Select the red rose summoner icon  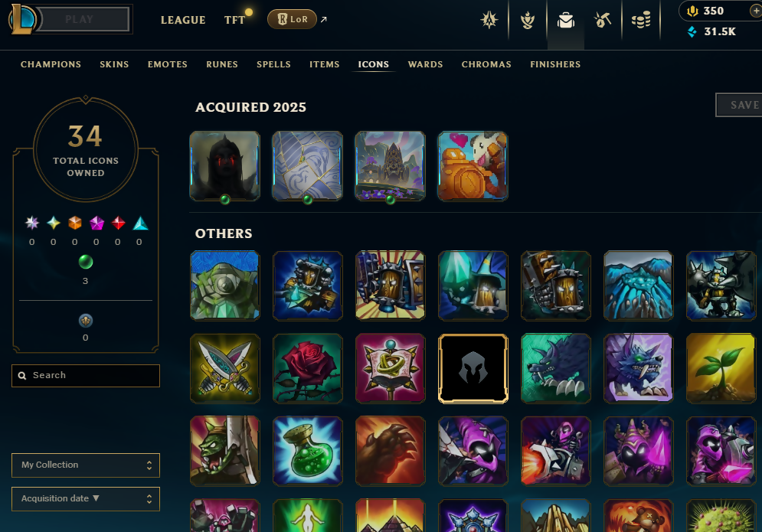tap(308, 368)
